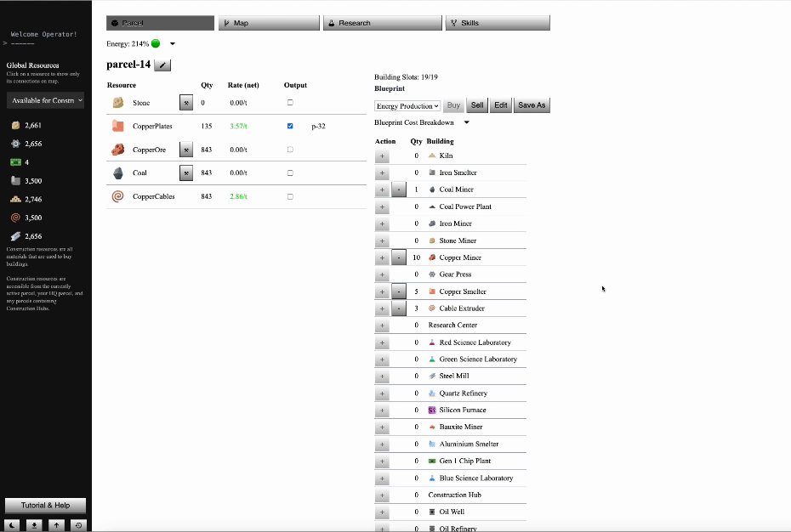Remove one Cable Extruder with minus button
The height and width of the screenshot is (532, 791).
[399, 308]
